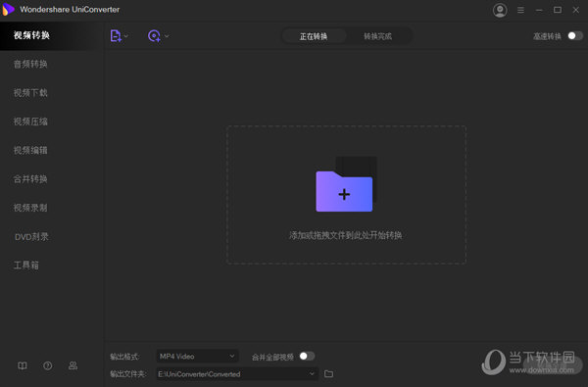This screenshot has height=387, width=588.
Task: Select 视频录制 in the sidebar
Action: (x=51, y=208)
